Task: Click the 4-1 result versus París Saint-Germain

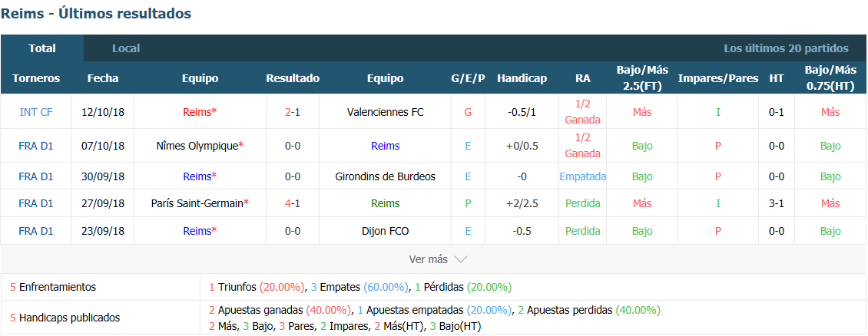Action: [x=293, y=203]
